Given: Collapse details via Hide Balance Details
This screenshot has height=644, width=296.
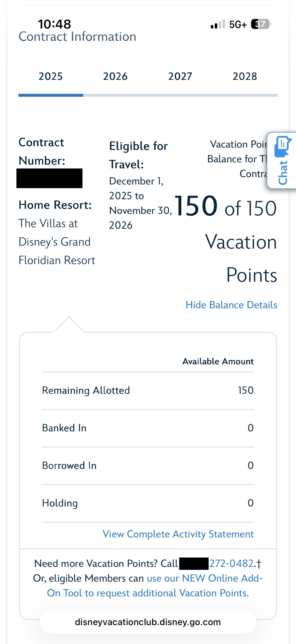Looking at the screenshot, I should point(231,305).
